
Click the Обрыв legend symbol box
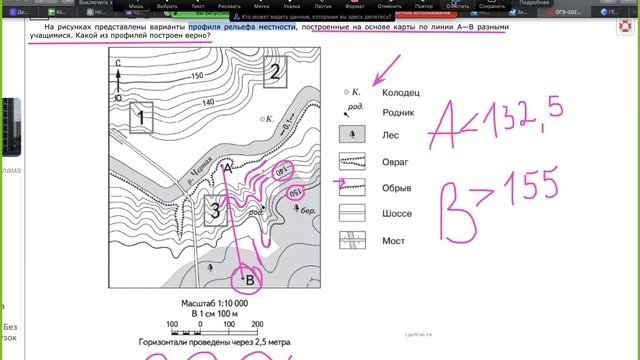tap(352, 187)
